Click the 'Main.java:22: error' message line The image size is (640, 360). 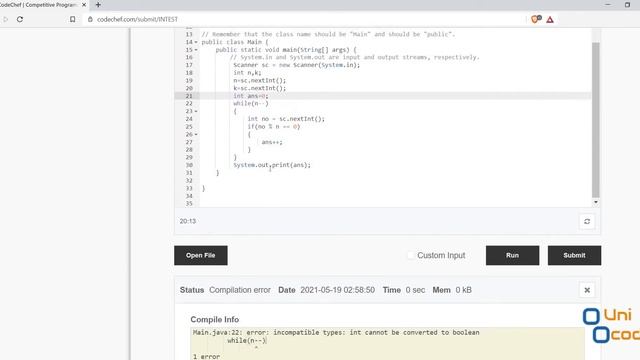click(x=336, y=333)
